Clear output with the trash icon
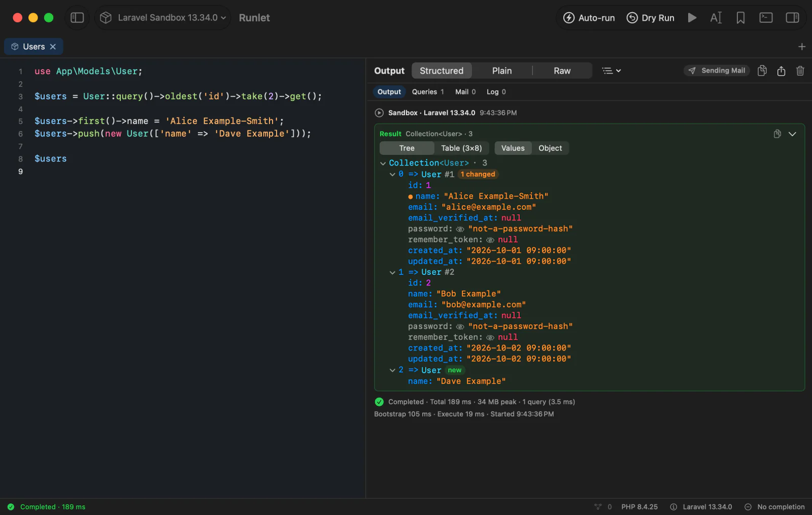This screenshot has height=515, width=812. pyautogui.click(x=800, y=71)
